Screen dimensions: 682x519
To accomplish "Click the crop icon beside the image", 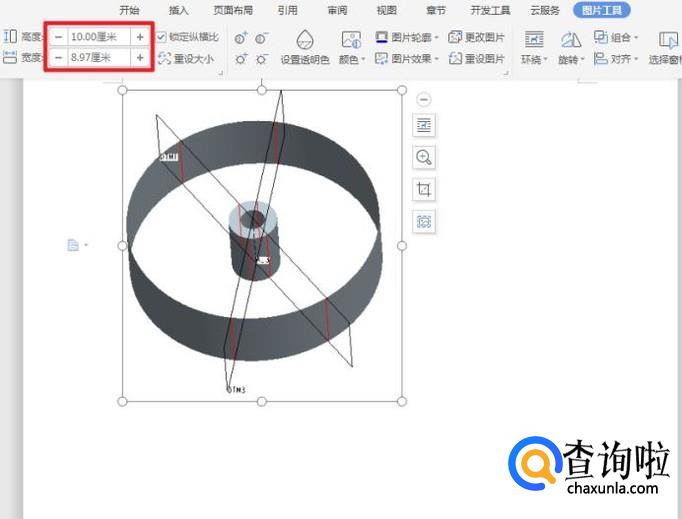I will point(424,190).
